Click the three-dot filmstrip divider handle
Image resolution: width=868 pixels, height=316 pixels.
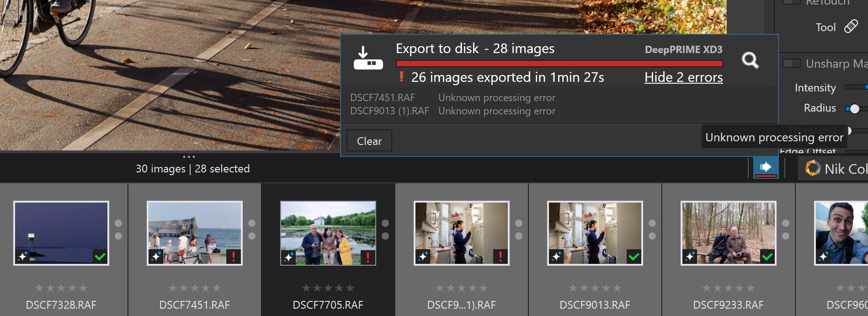click(x=189, y=157)
